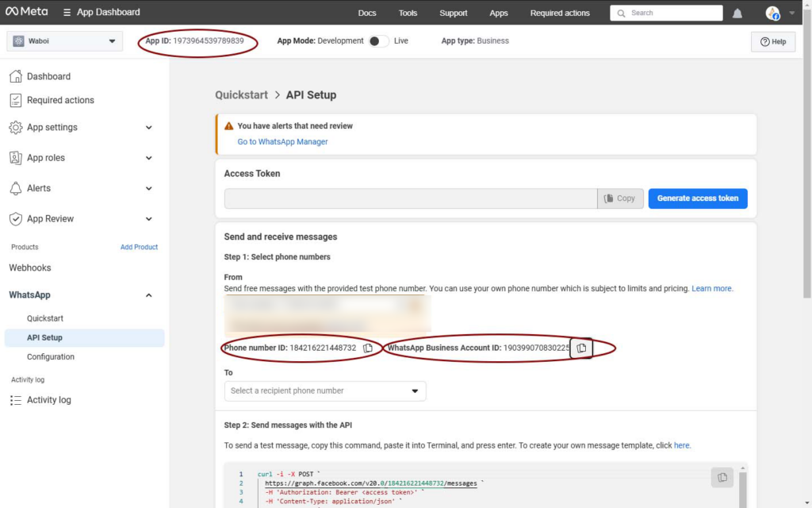
Task: Click the Required actions checklist icon in sidebar
Action: tap(16, 100)
